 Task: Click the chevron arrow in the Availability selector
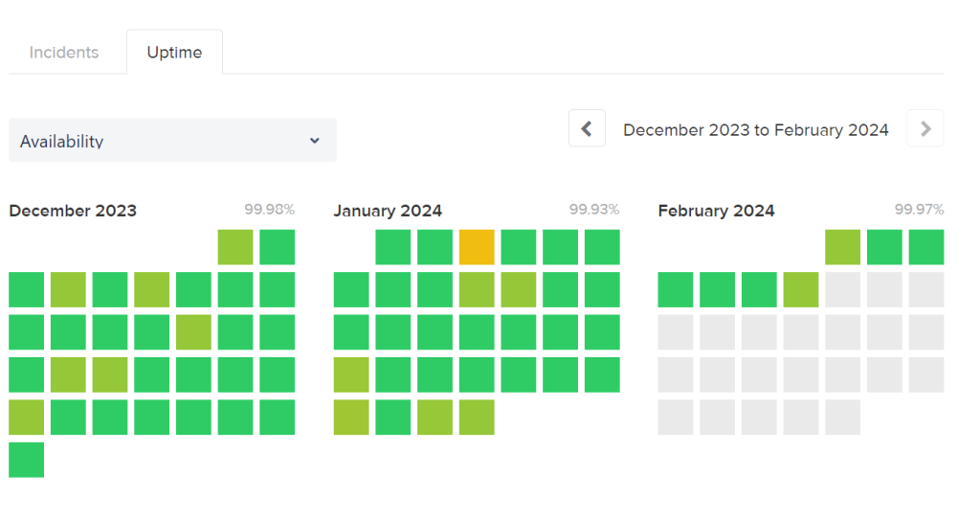[x=315, y=141]
